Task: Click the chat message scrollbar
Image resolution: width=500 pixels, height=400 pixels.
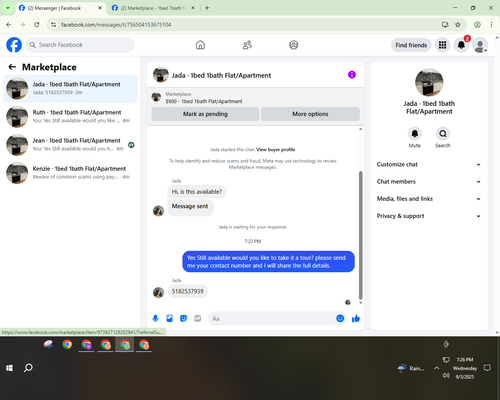Action: 360,235
